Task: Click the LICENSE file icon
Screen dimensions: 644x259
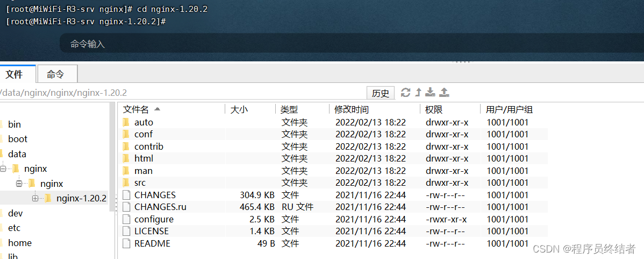Action: coord(126,231)
